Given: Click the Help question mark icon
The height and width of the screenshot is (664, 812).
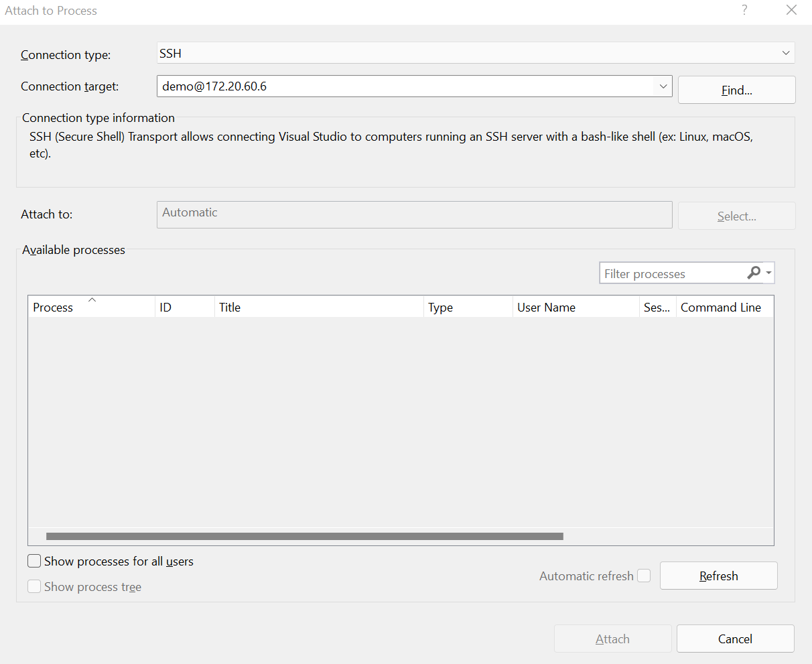Looking at the screenshot, I should pos(744,10).
